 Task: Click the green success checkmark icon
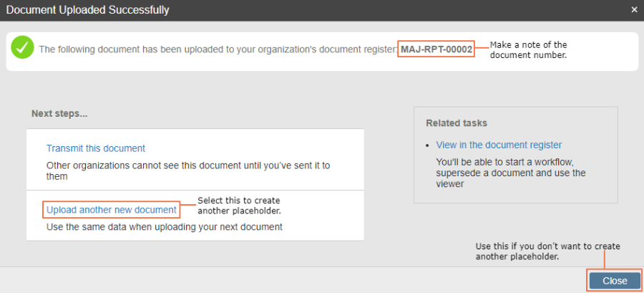(22, 47)
